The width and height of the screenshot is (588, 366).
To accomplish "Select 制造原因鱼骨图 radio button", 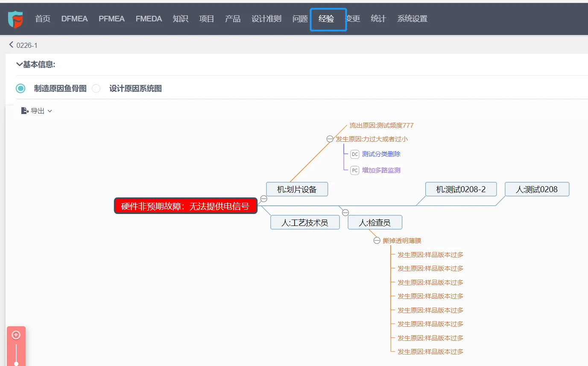I will click(20, 88).
